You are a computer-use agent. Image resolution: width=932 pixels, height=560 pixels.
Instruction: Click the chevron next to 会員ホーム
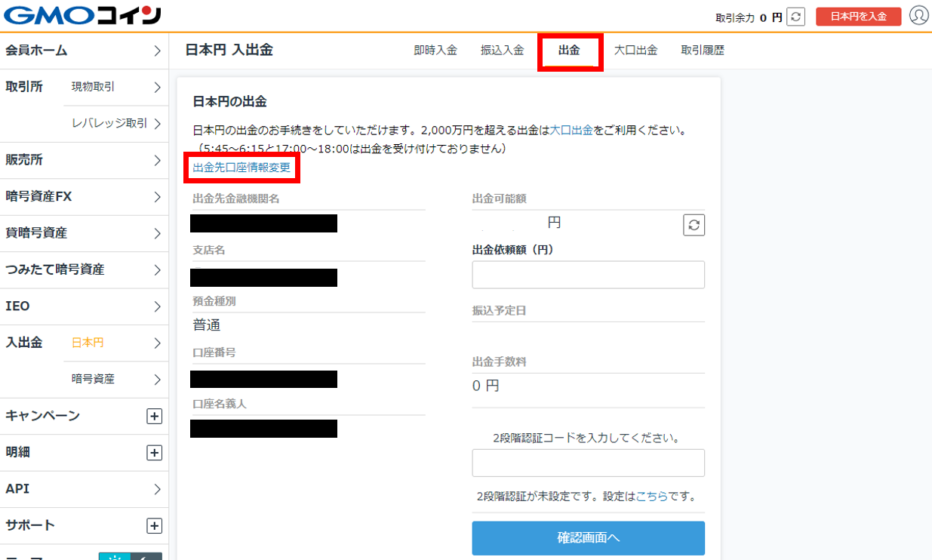(157, 51)
